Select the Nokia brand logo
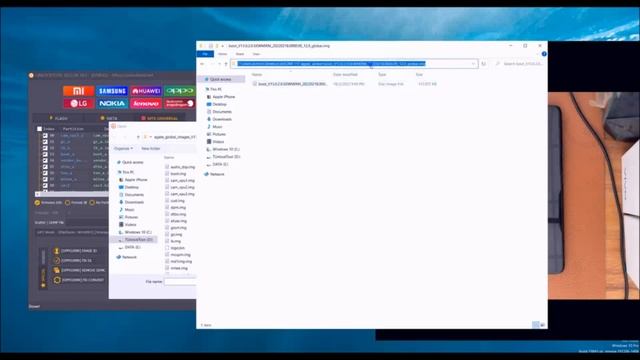This screenshot has height=360, width=640. coord(112,104)
